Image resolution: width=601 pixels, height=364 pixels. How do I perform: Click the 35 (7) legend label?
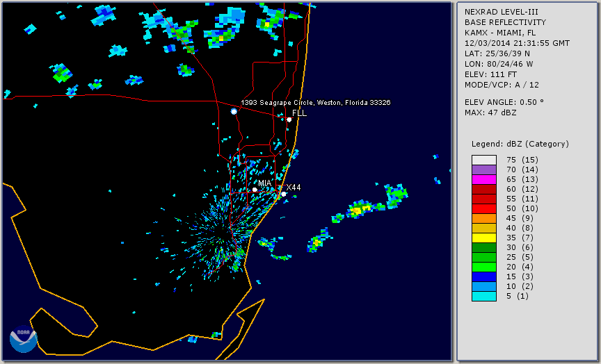[x=520, y=238]
